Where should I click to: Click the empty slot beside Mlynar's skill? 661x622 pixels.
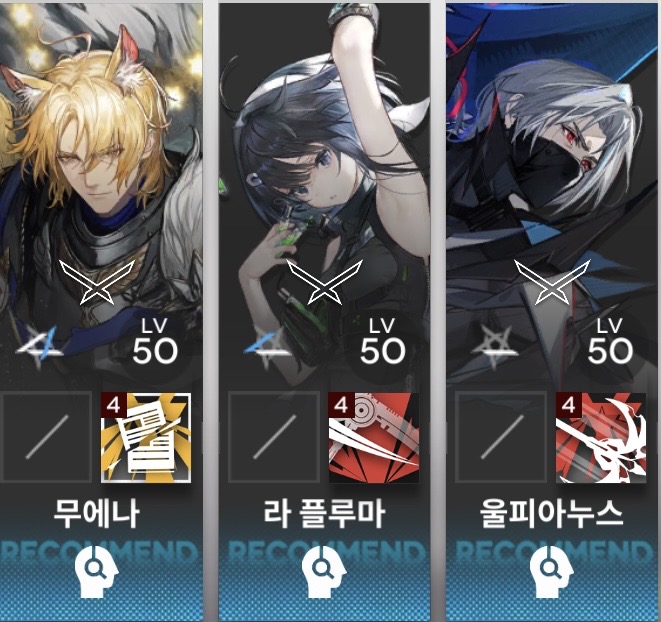click(x=46, y=437)
